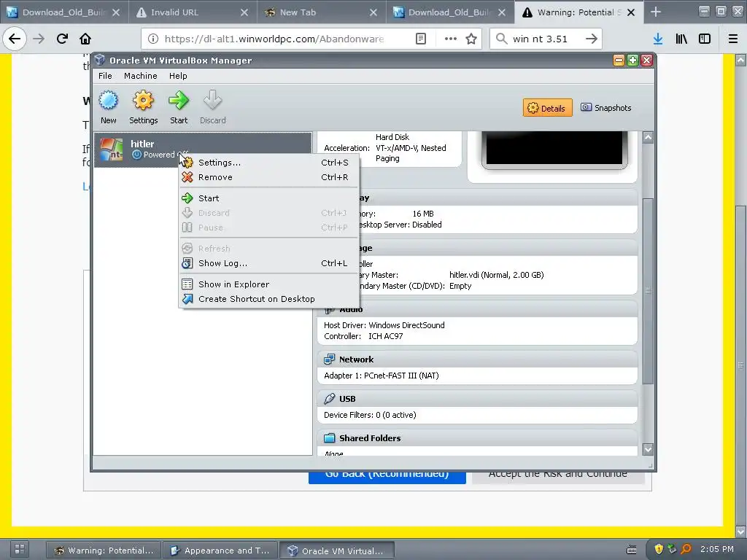
Task: Select the hitler virtual machine entry
Action: (x=203, y=149)
